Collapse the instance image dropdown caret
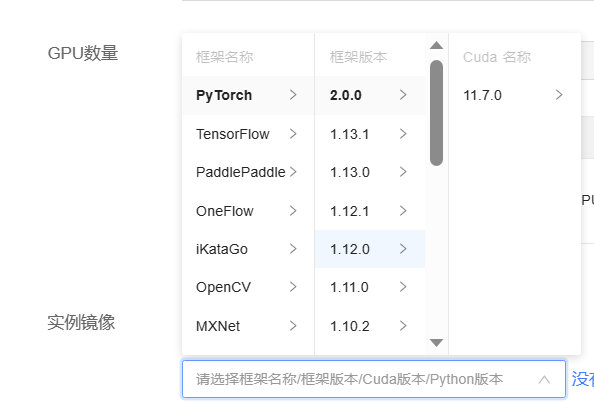Viewport: 594px width, 404px height. tap(544, 379)
